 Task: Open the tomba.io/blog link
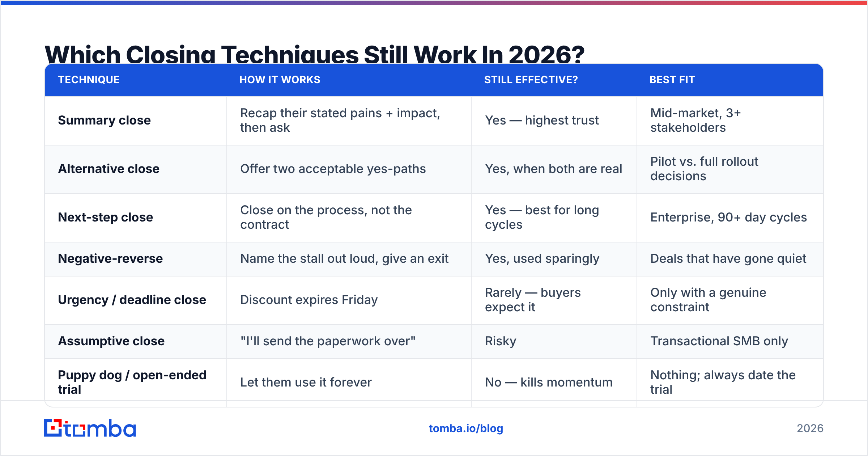tap(466, 428)
